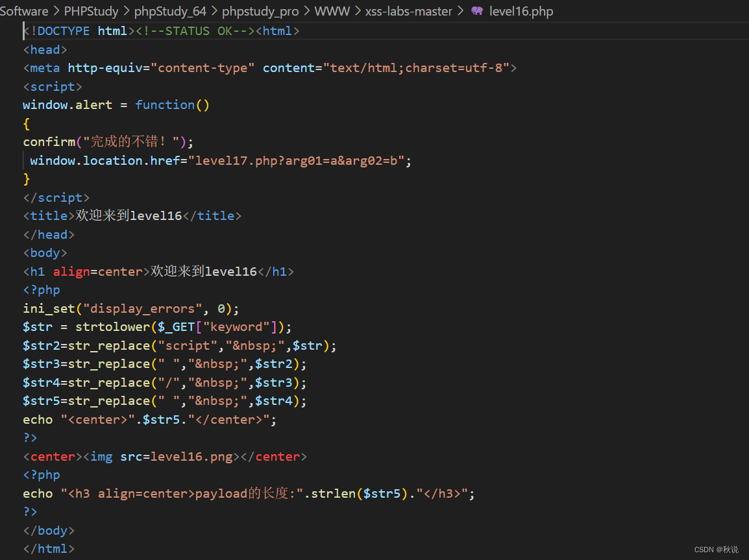Click the last ?> closing PHP tag
This screenshot has width=749, height=560.
(x=30, y=512)
